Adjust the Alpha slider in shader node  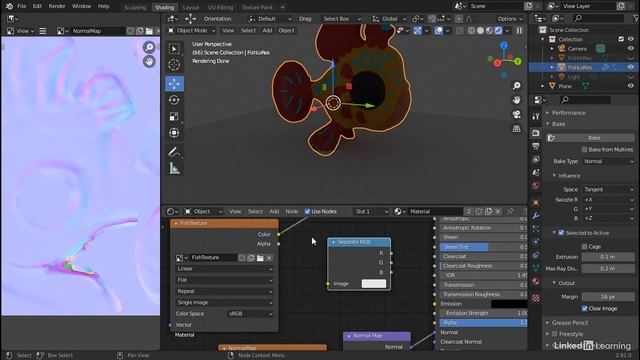[x=483, y=323]
